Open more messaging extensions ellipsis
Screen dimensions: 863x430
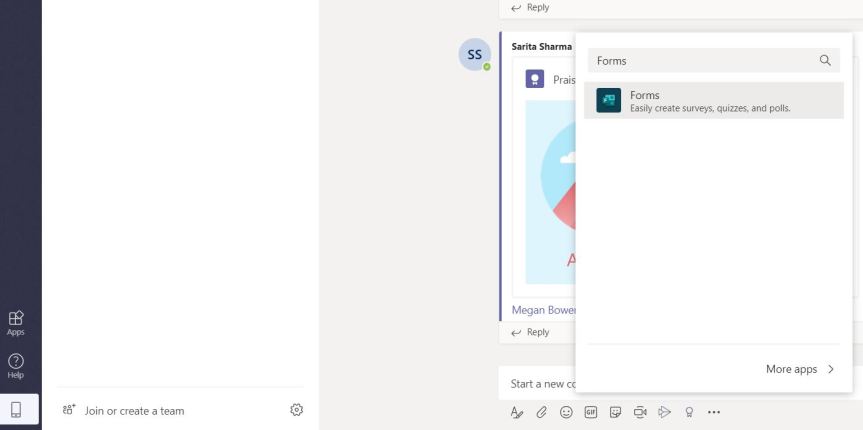click(x=713, y=411)
